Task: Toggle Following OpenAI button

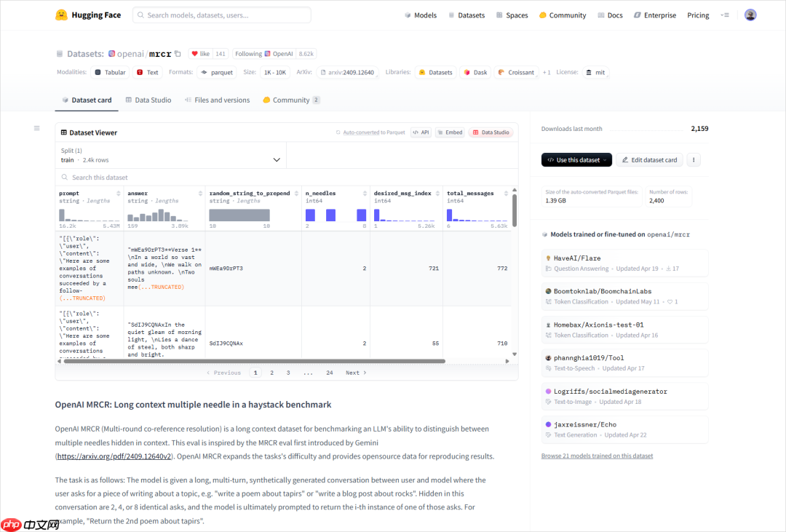Action: 263,54
